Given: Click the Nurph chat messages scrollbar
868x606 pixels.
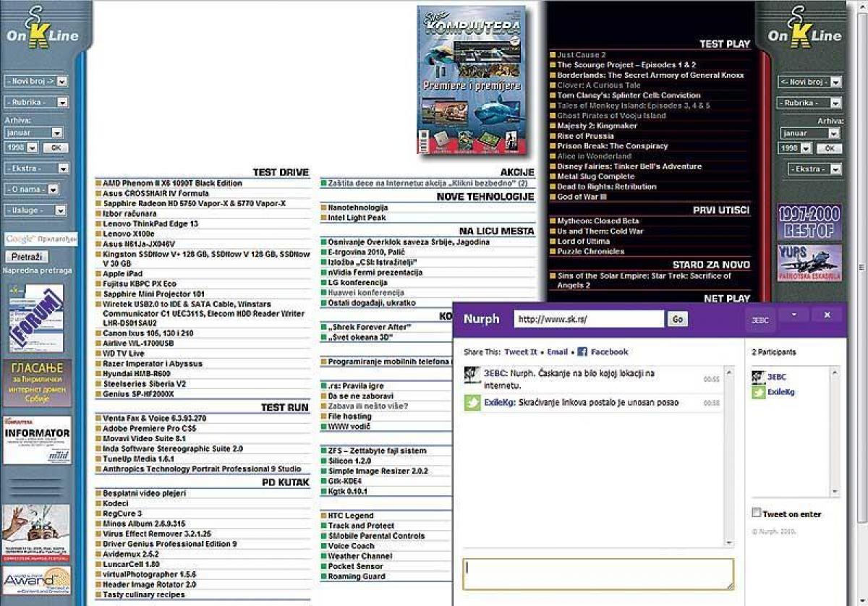Looking at the screenshot, I should click(729, 456).
